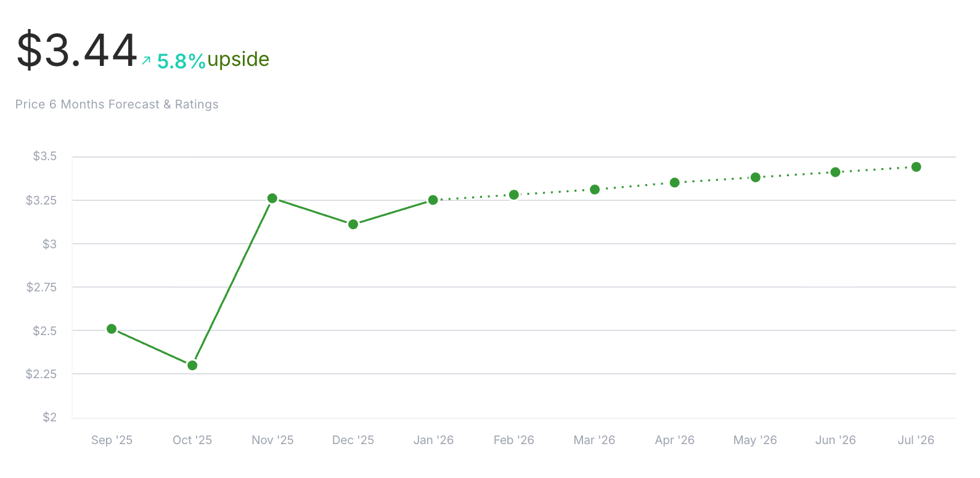Viewport: 980px width, 478px height.
Task: Select the Jul '26 final forecast point
Action: 917,167
